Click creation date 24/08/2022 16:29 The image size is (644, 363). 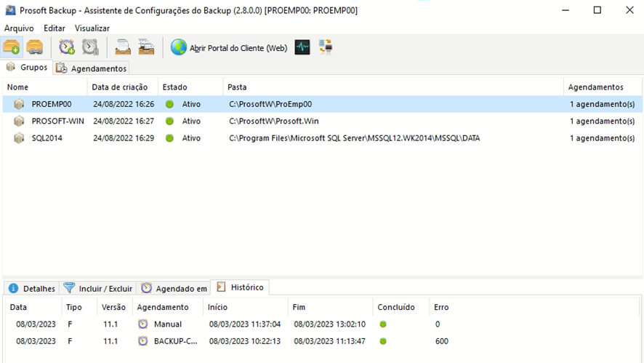tap(124, 138)
